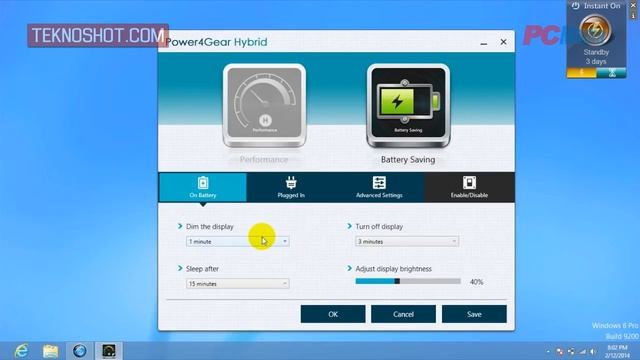640x360 pixels.
Task: Click the volume speaker tray icon
Action: (x=593, y=352)
